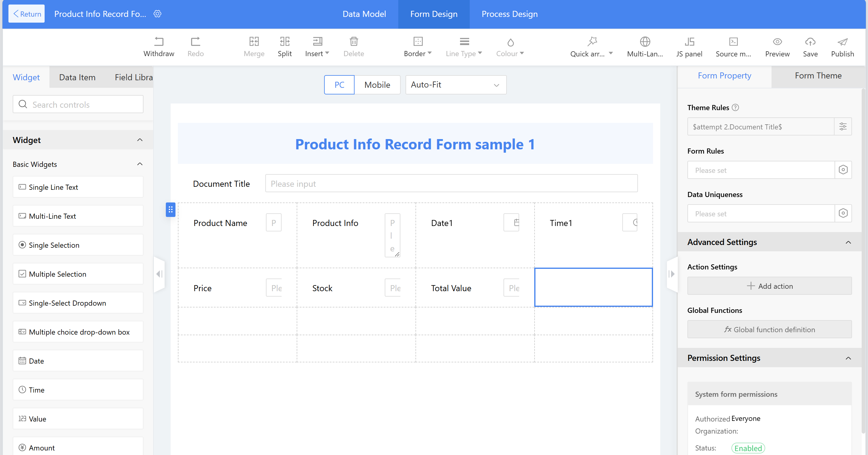Switch the canvas to Mobile view
Viewport: 868px width, 455px height.
tap(377, 85)
